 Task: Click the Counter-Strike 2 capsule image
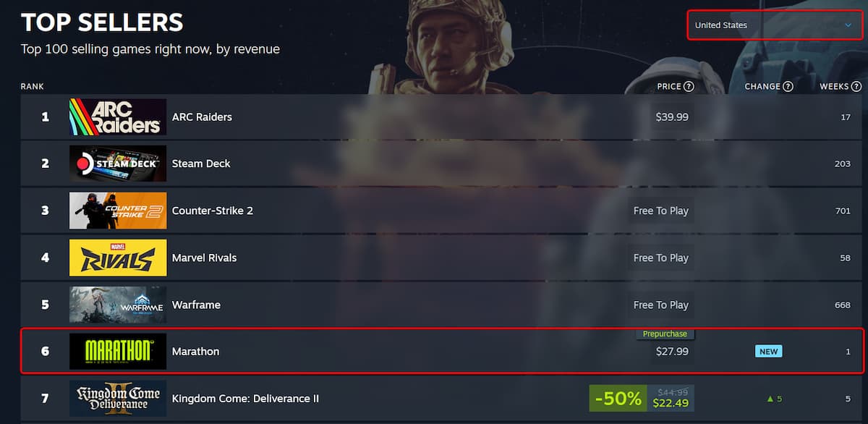point(118,211)
